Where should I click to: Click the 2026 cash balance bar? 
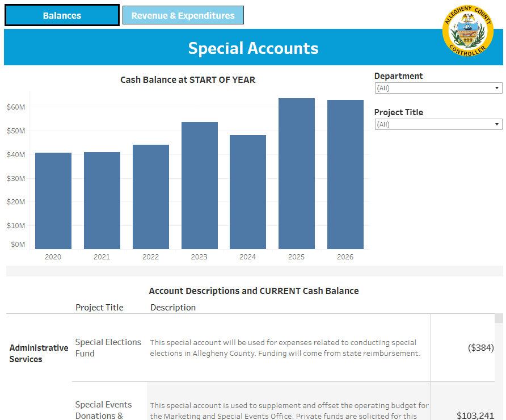pos(345,174)
